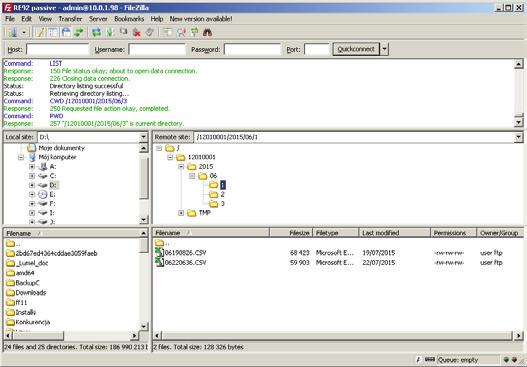Sort remote list by Owner/Group column
This screenshot has width=527, height=367.
click(x=500, y=233)
